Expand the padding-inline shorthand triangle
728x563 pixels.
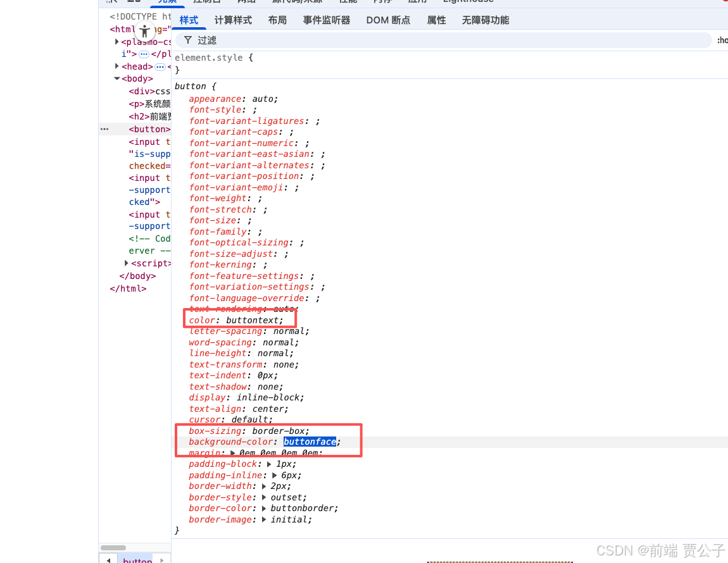tap(274, 475)
